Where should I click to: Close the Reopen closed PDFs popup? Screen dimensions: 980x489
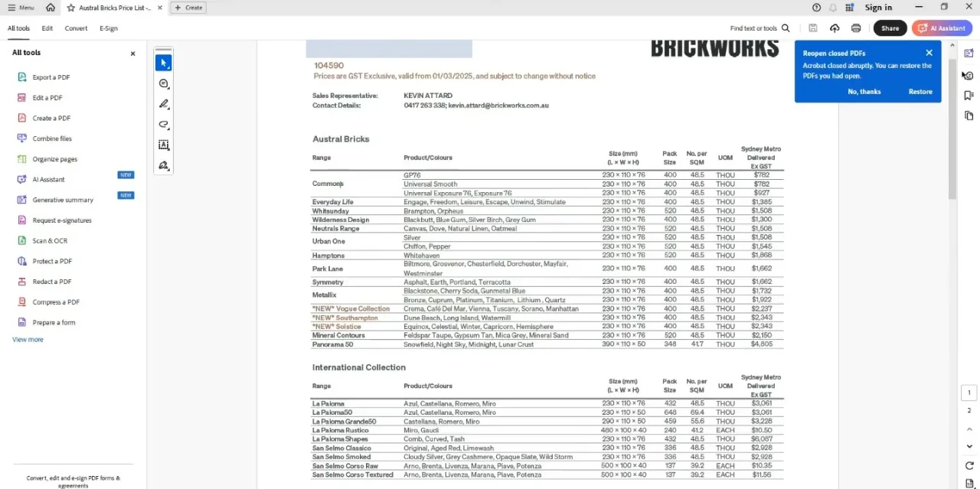click(929, 53)
